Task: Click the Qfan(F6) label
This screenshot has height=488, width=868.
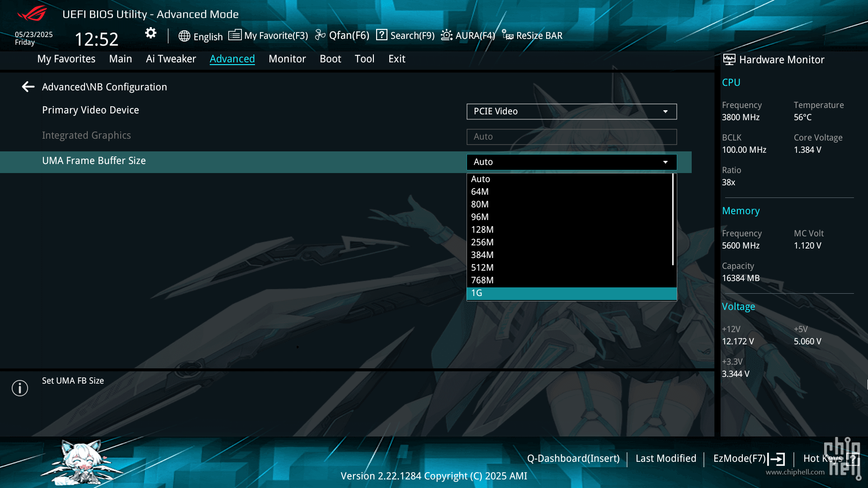Action: 349,35
